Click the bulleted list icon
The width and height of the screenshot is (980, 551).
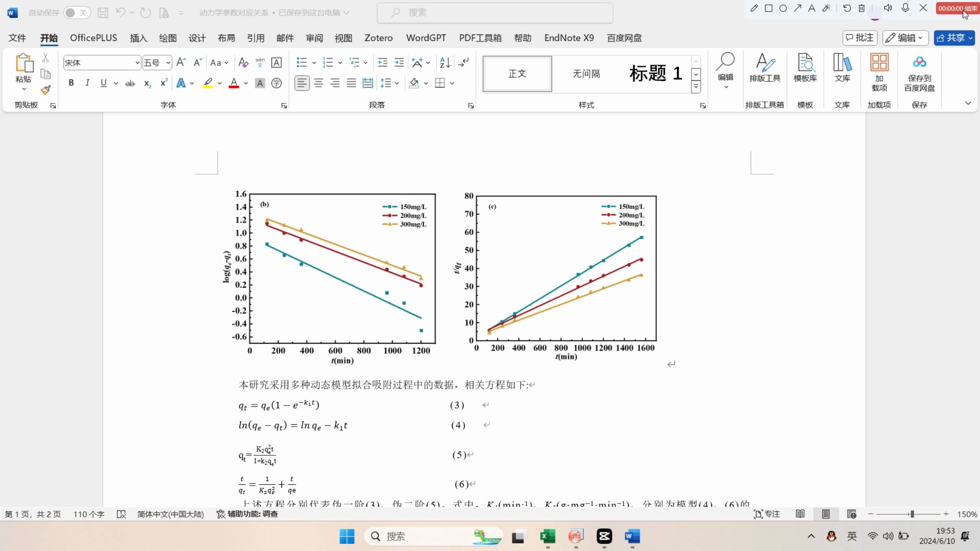pos(302,62)
